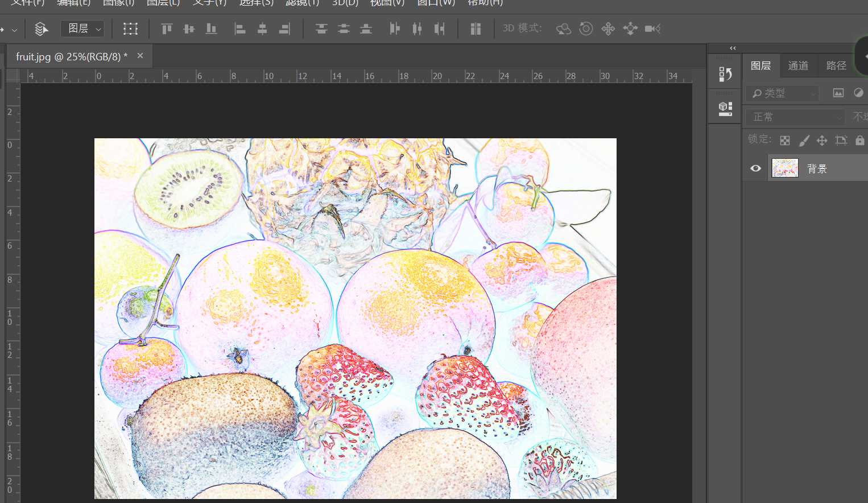Select 3D roll object mode icon

pyautogui.click(x=586, y=28)
